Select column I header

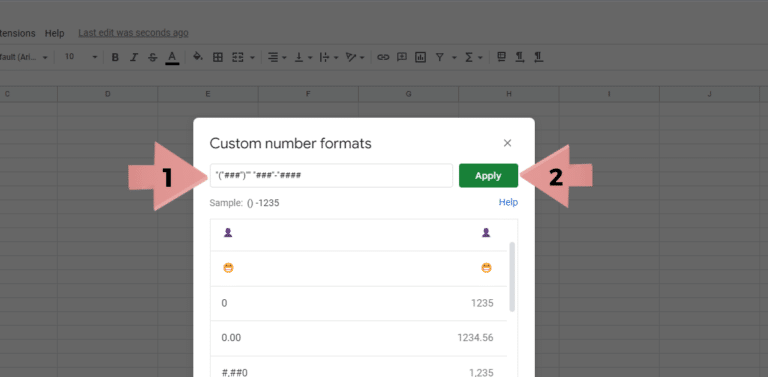[x=609, y=94]
